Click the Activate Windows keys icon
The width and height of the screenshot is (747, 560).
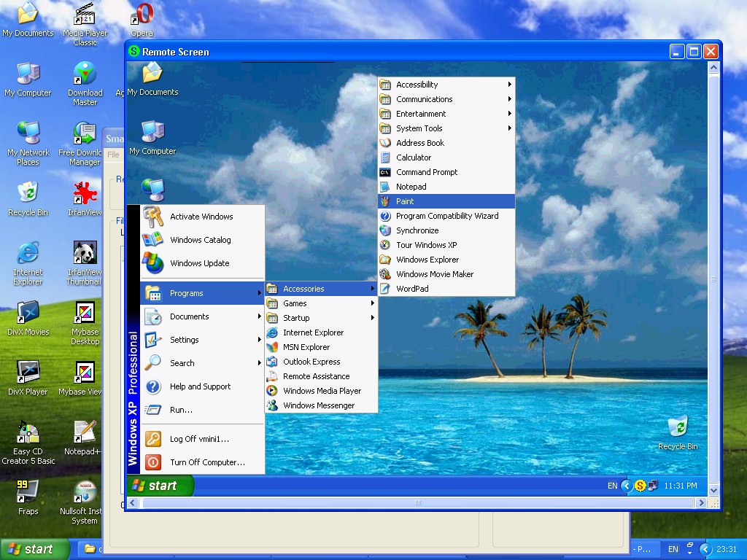point(153,217)
